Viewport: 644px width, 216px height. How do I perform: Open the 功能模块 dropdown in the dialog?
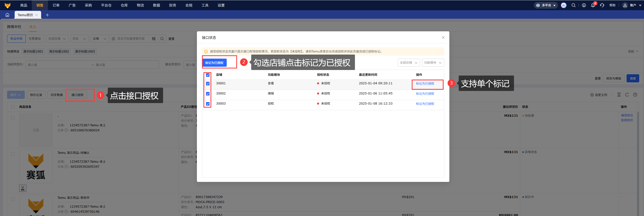(x=433, y=63)
